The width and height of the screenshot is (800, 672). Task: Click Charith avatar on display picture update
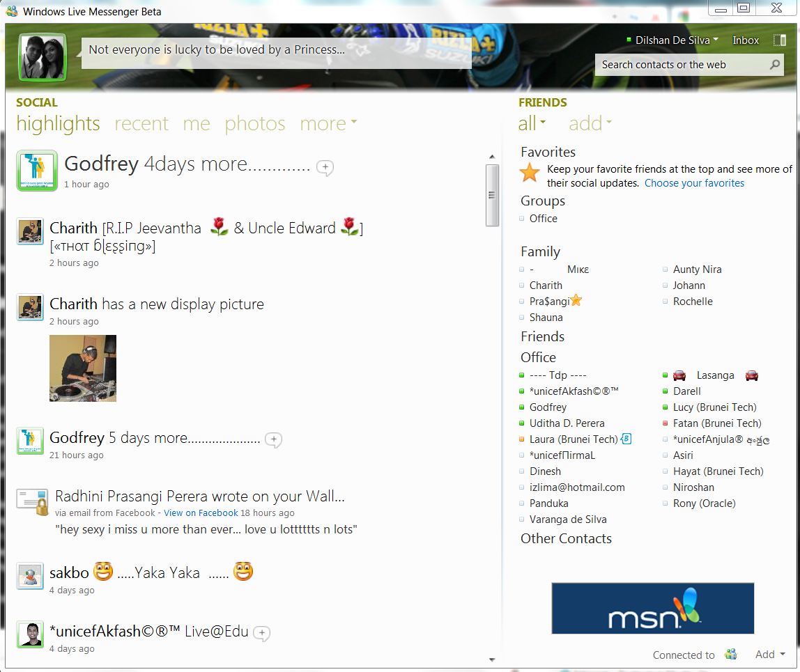pyautogui.click(x=29, y=307)
